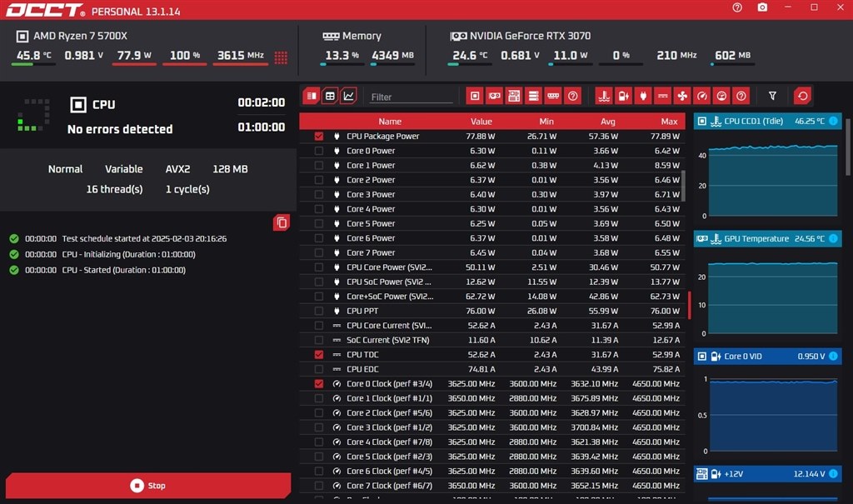
Task: Click in the Filter search field
Action: click(411, 97)
